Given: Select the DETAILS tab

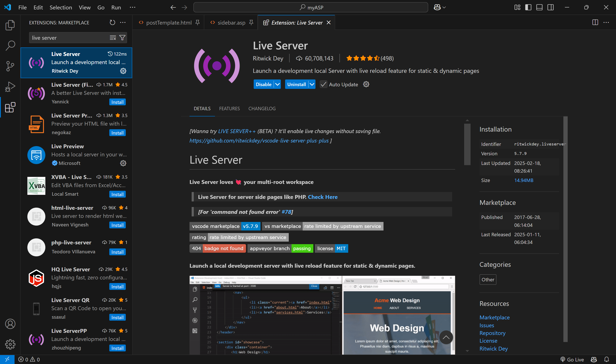Looking at the screenshot, I should point(202,109).
